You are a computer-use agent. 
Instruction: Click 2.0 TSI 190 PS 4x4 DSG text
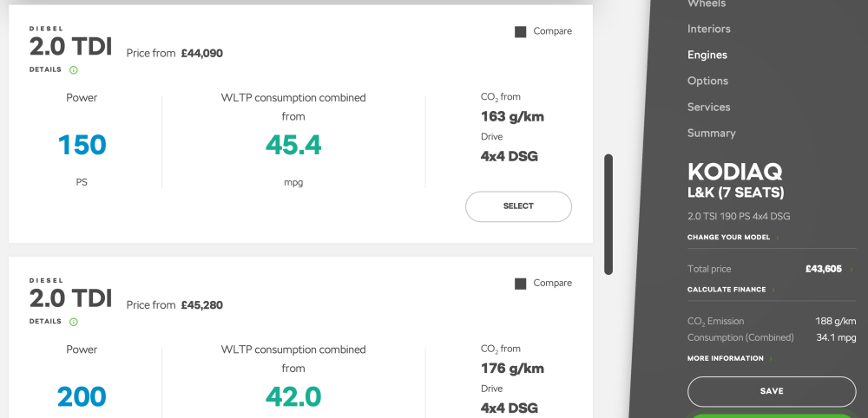point(739,216)
